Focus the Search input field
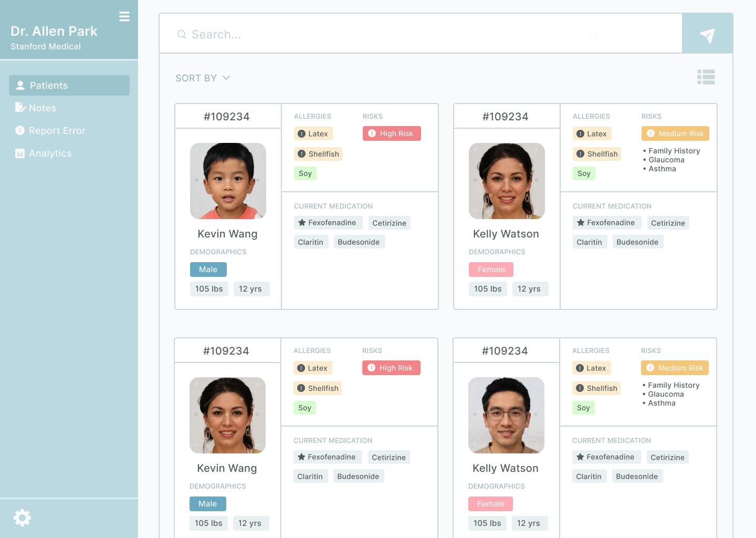The width and height of the screenshot is (756, 538). [420, 34]
